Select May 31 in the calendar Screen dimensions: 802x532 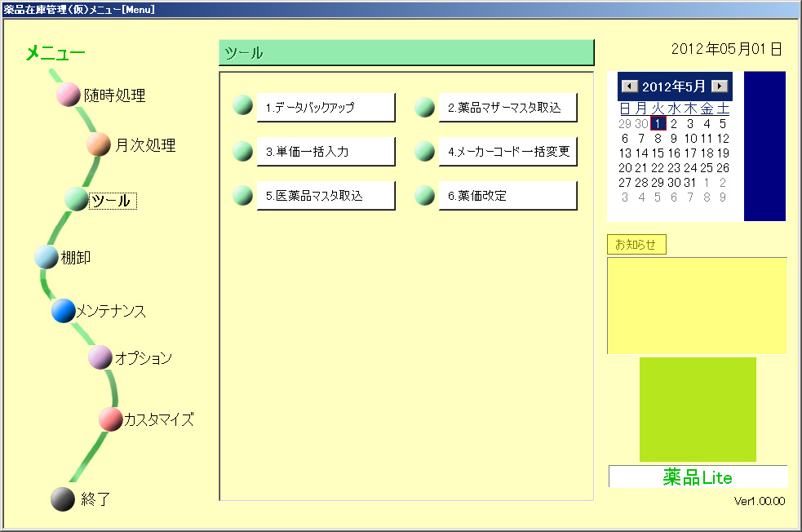690,183
